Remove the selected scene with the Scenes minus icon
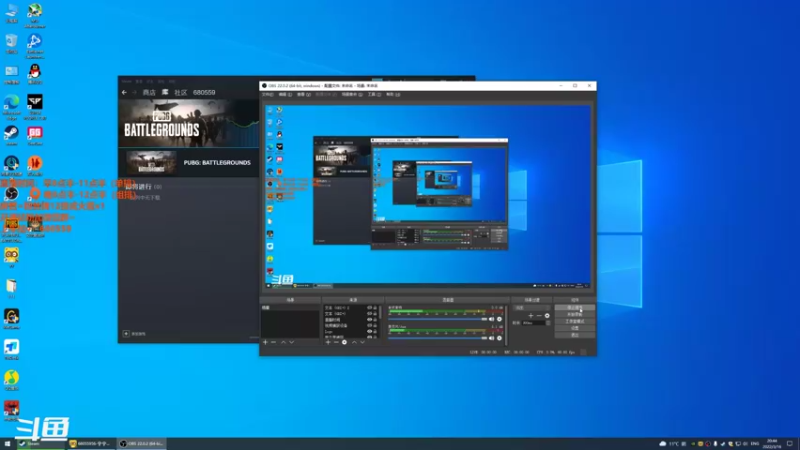The height and width of the screenshot is (450, 800). (x=274, y=342)
